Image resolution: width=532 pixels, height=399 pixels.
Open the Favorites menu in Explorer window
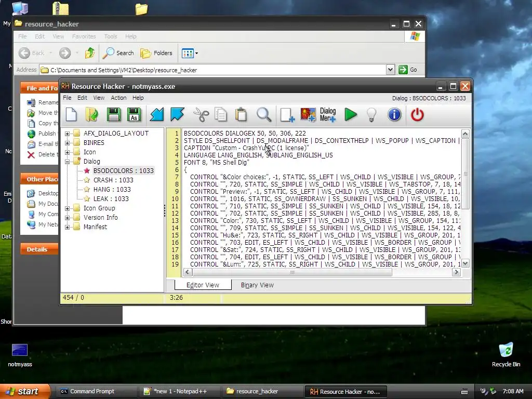(x=84, y=36)
